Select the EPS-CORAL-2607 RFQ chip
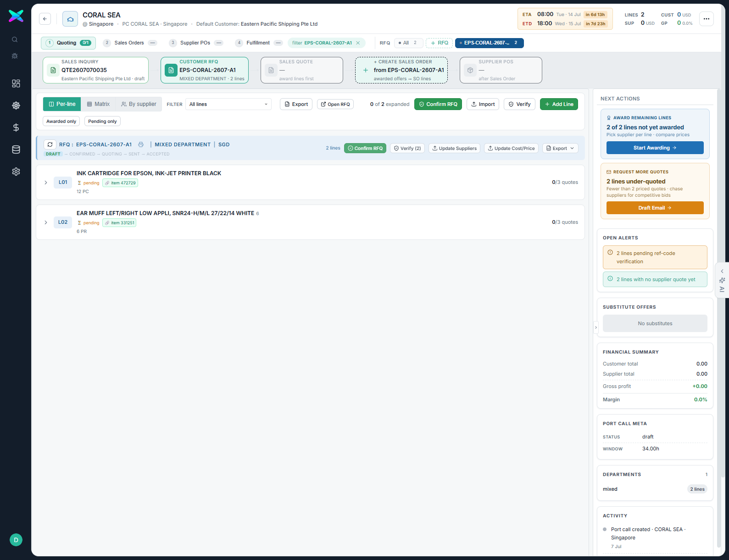Screen dimensions: 729x560 pos(489,43)
